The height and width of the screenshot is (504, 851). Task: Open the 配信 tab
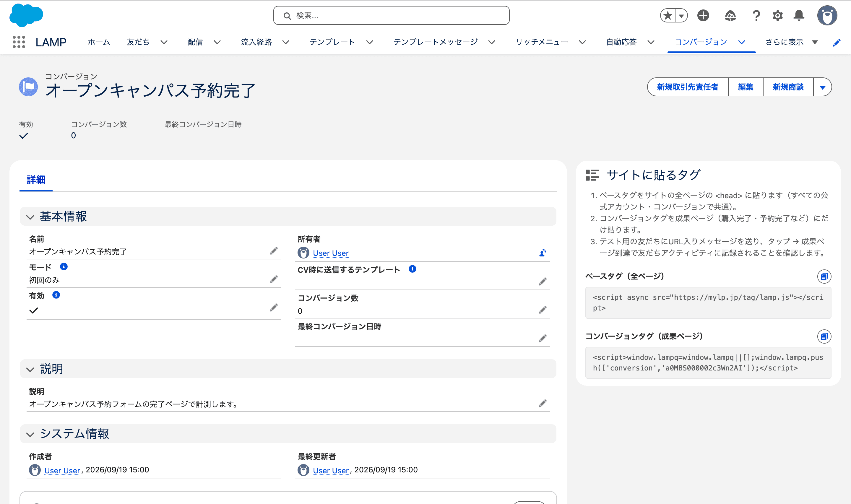(x=195, y=42)
